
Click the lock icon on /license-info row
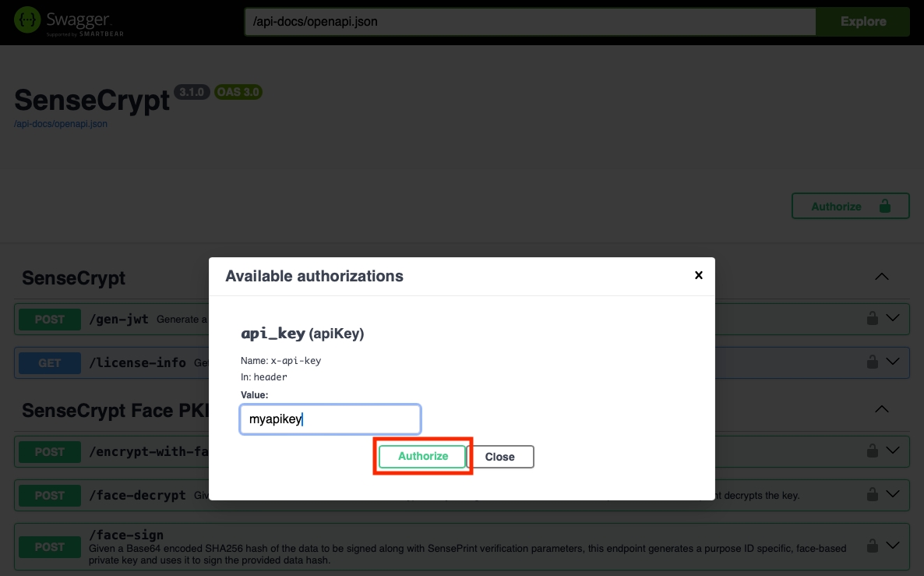tap(873, 362)
